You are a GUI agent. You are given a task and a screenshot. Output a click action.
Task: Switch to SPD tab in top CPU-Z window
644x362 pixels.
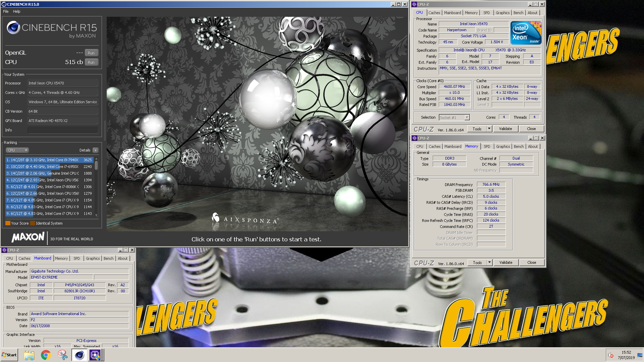487,13
